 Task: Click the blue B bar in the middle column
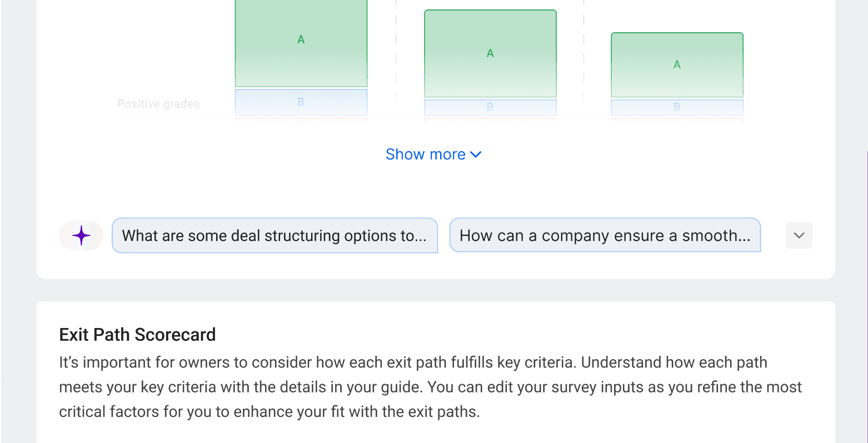[x=490, y=107]
